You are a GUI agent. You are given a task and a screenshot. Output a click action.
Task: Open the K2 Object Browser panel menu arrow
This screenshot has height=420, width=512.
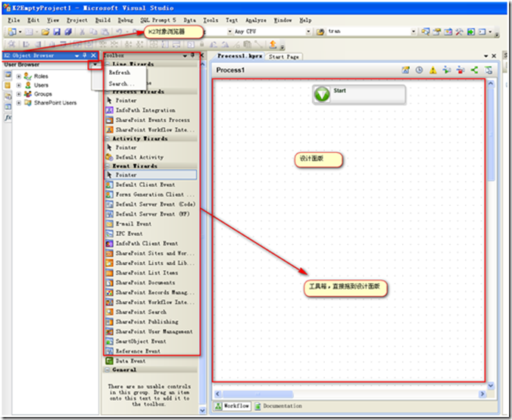pyautogui.click(x=76, y=56)
